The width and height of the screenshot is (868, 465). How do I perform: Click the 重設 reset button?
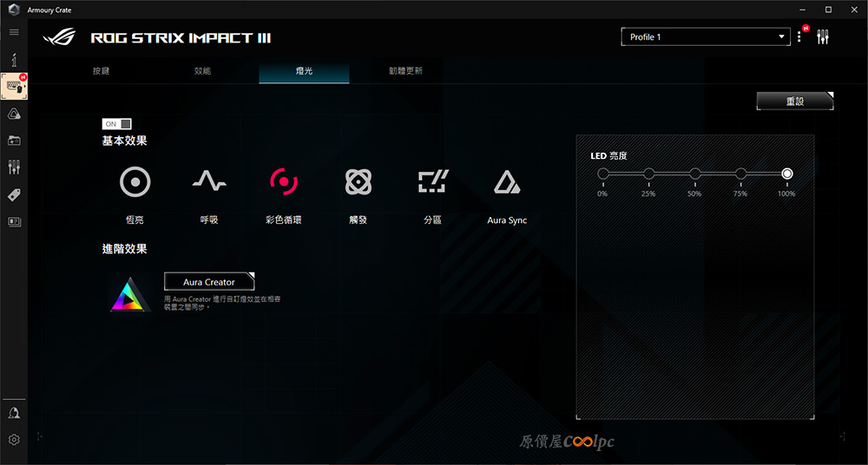click(795, 102)
